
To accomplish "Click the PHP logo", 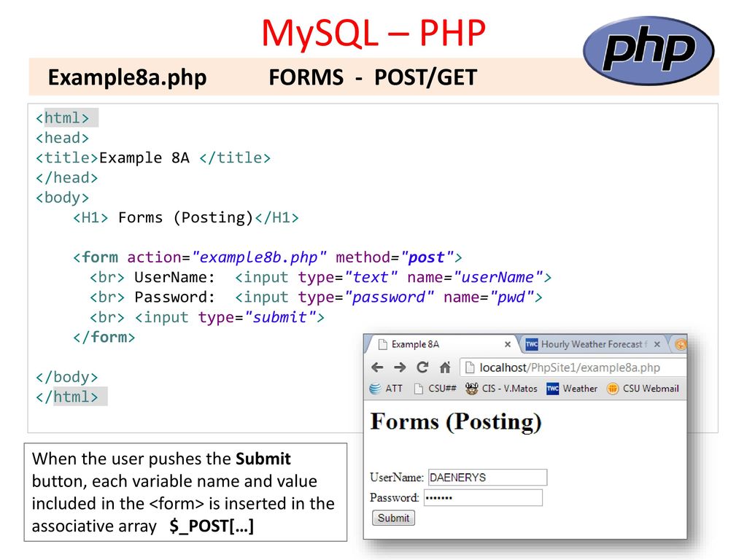I will [649, 50].
